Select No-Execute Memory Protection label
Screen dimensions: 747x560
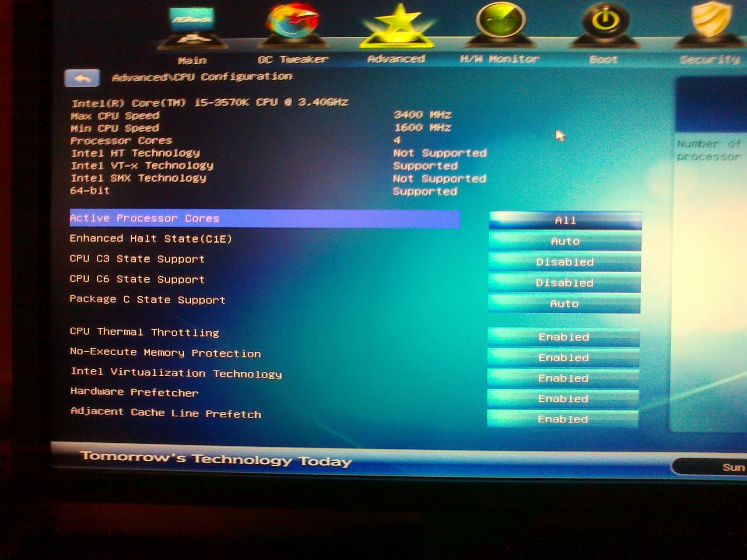165,353
